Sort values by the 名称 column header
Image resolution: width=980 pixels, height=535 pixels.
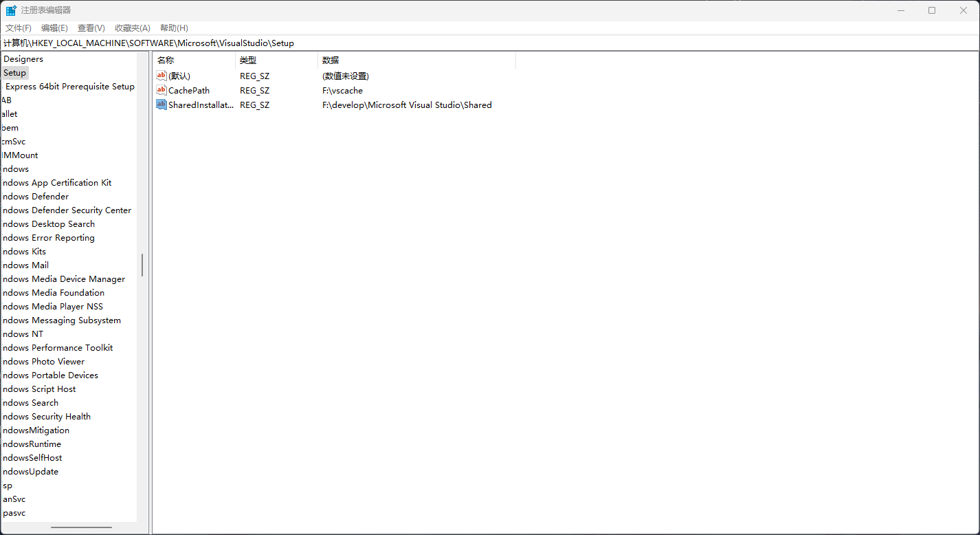pos(194,61)
